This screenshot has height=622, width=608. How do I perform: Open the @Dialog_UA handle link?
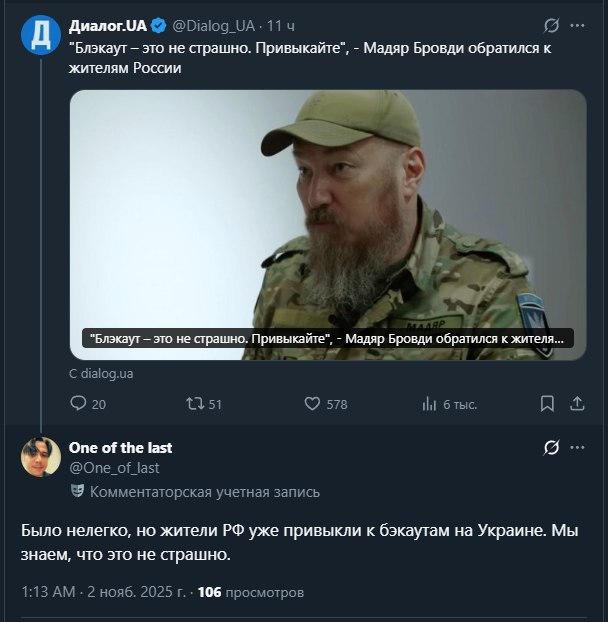tap(214, 24)
